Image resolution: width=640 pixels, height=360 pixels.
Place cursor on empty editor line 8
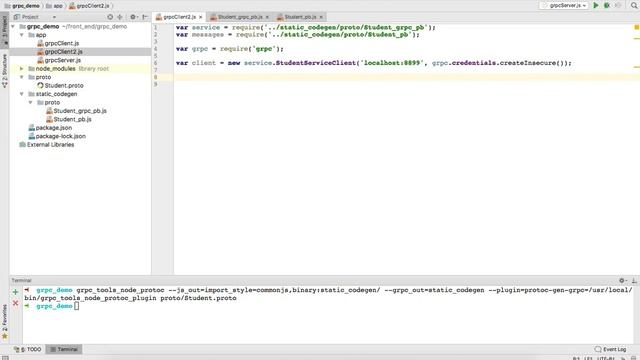(x=406, y=77)
